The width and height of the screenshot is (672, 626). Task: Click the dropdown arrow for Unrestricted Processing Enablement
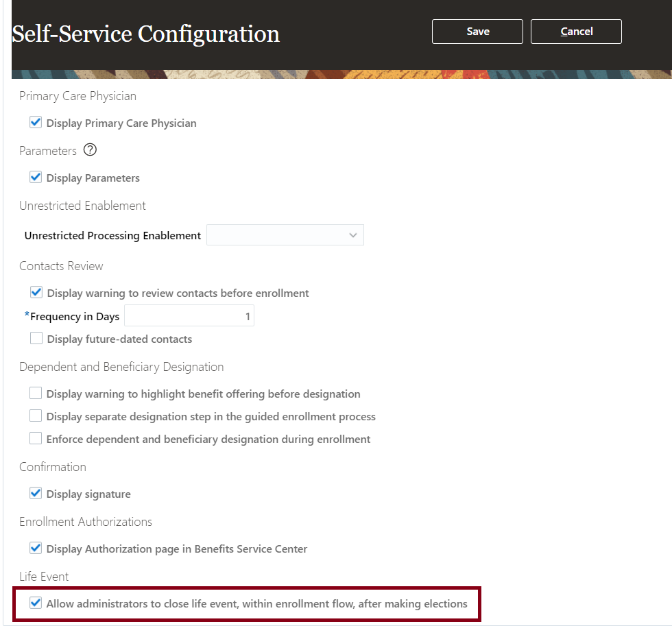pos(353,235)
